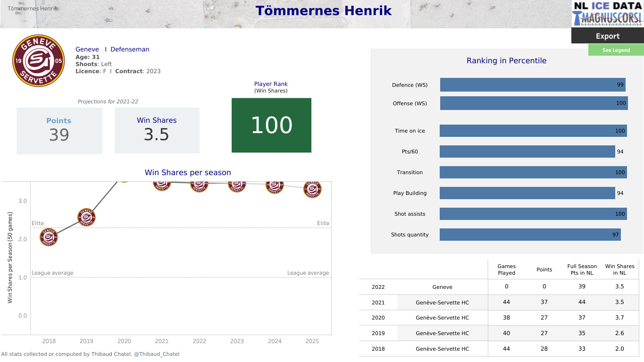Viewport: 644px width, 362px height.
Task: Click 2020 games played value 38
Action: pos(506,318)
